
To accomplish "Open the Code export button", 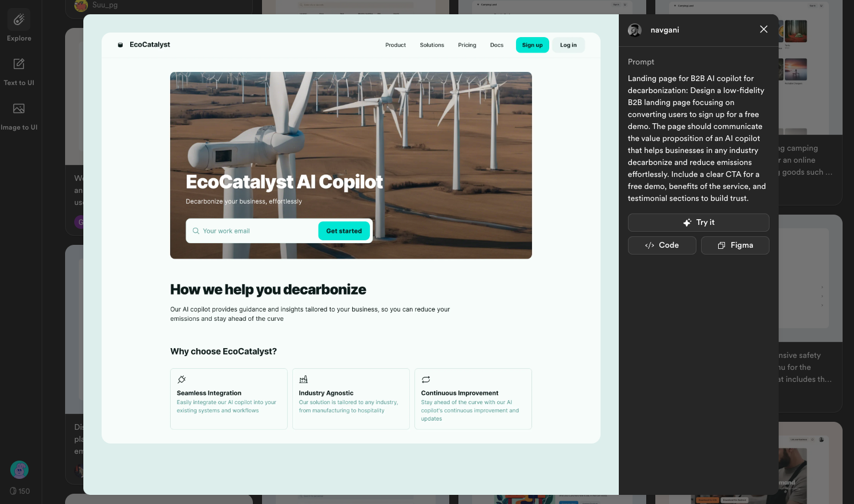I will (x=662, y=245).
